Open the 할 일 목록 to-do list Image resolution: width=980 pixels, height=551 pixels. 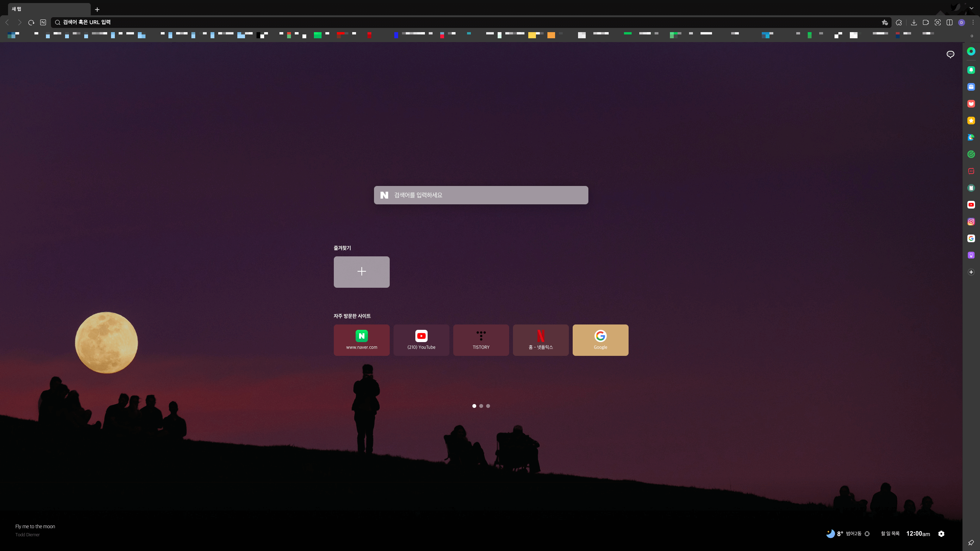click(x=890, y=534)
